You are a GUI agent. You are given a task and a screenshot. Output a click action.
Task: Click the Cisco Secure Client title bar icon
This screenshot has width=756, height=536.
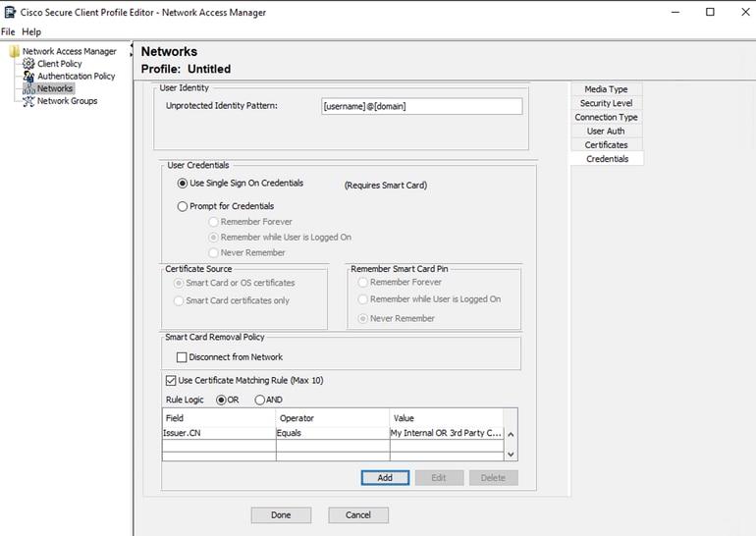tap(10, 12)
